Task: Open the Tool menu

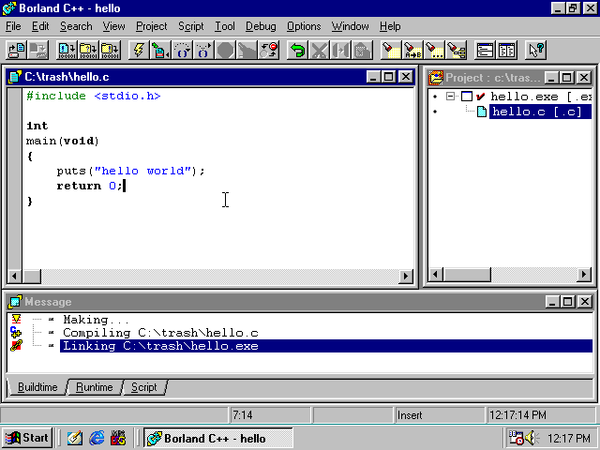Action: point(225,26)
